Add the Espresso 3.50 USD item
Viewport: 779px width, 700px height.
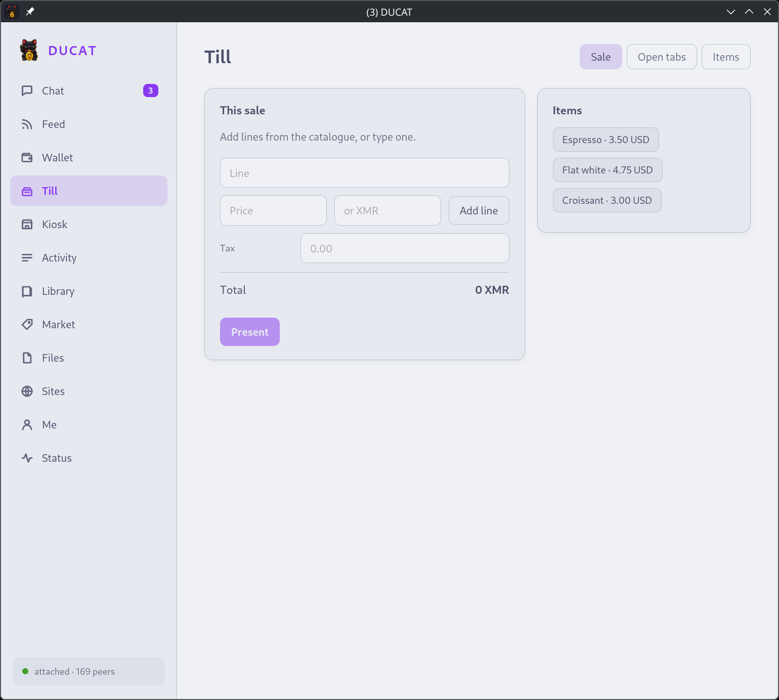coord(606,140)
